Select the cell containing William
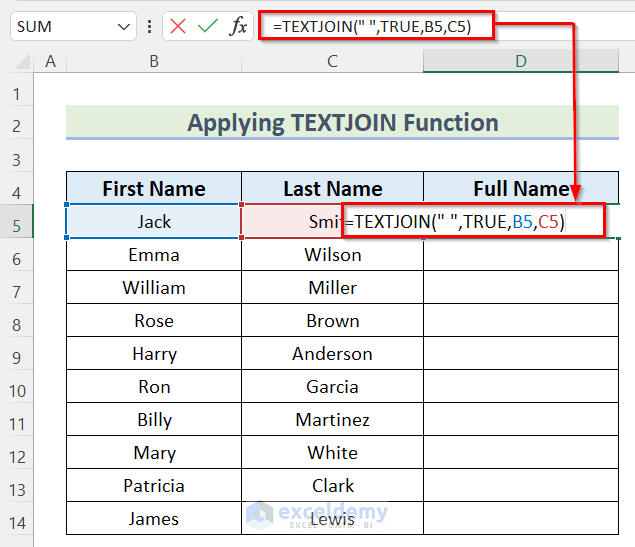Screen dimensions: 635x547 (154, 288)
